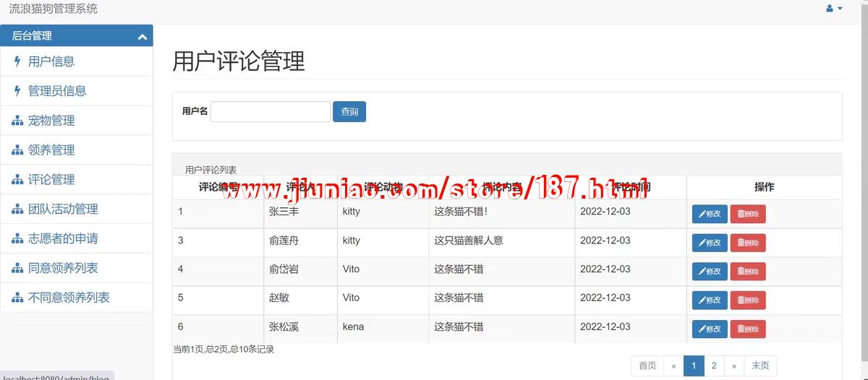
Task: Click the sitemap icon beside 领养管理
Action: 17,150
